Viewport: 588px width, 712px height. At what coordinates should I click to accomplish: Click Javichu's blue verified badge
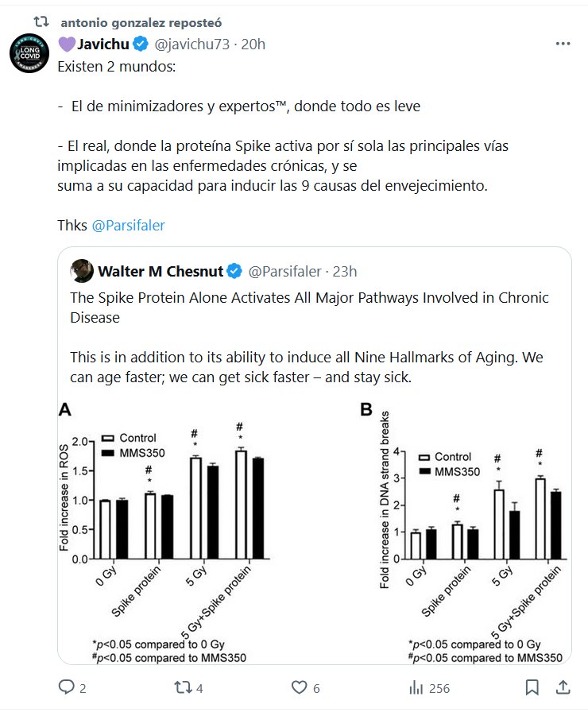point(140,44)
